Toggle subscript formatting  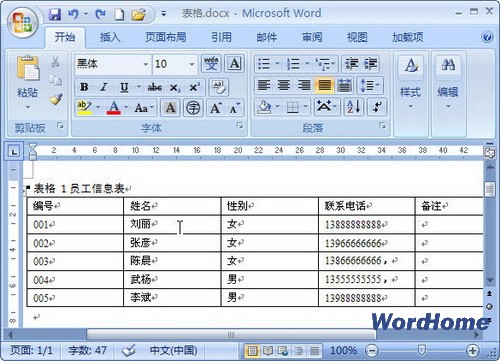[x=174, y=87]
